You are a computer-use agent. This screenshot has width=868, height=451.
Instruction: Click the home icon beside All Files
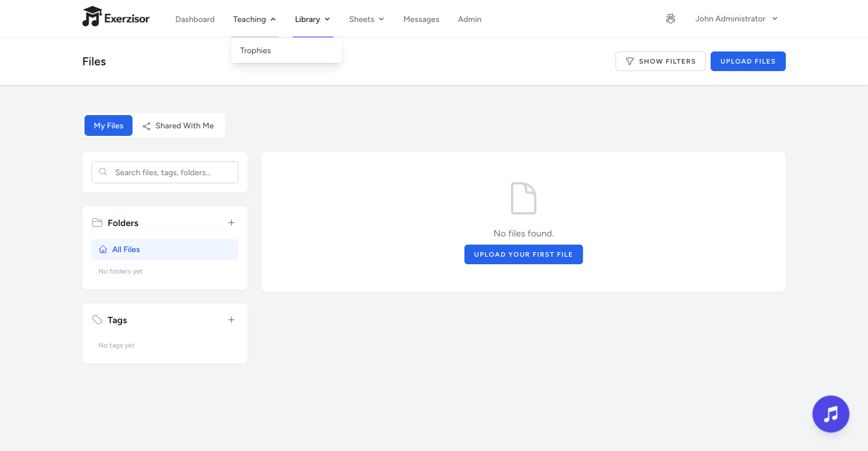103,249
